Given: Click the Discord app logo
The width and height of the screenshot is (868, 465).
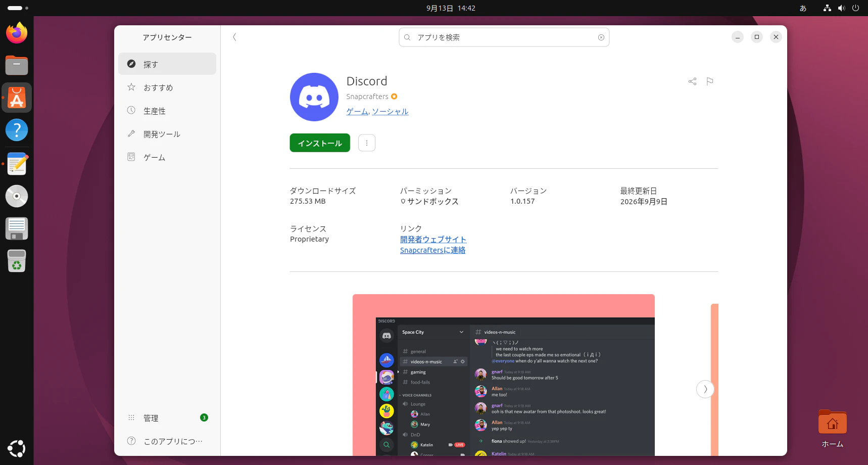Looking at the screenshot, I should (x=314, y=97).
